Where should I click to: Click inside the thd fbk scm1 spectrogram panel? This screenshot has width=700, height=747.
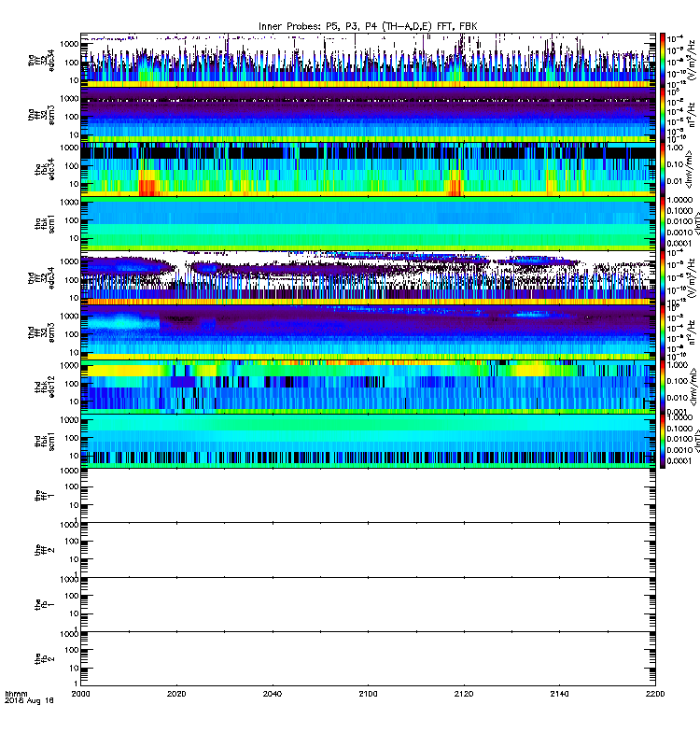tap(368, 441)
